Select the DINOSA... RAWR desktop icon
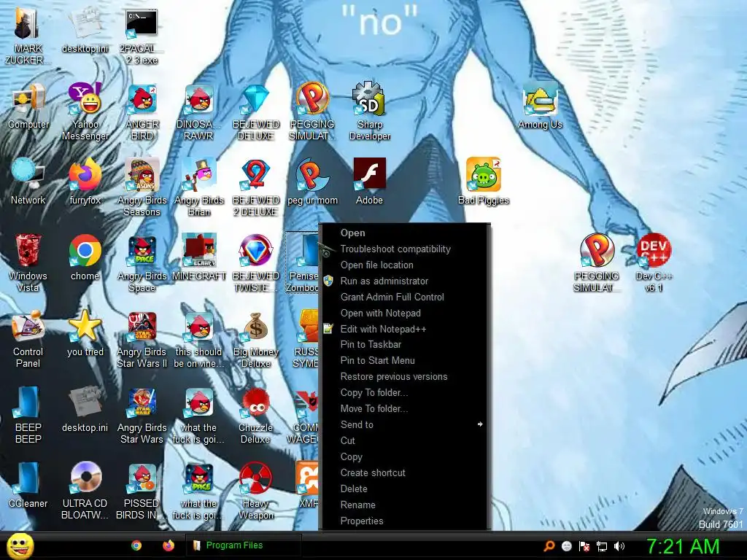The image size is (747, 560). (x=199, y=99)
